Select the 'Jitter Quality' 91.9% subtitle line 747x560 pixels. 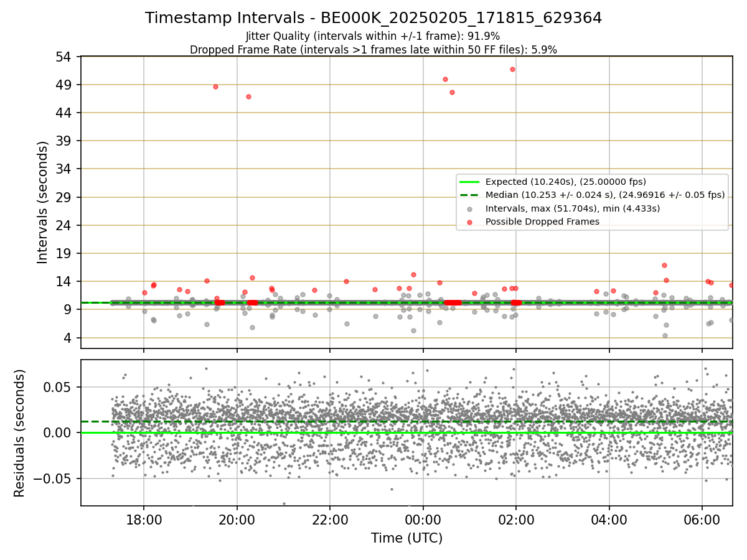[373, 36]
